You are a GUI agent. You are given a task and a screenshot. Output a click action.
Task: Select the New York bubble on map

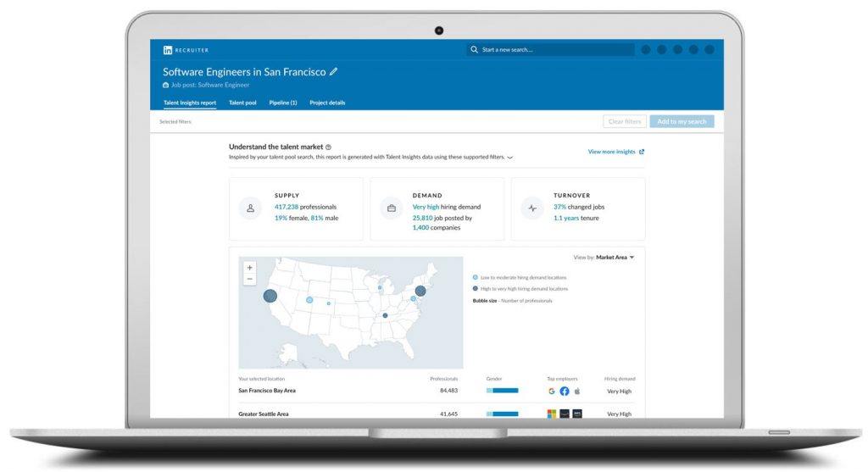click(x=420, y=291)
